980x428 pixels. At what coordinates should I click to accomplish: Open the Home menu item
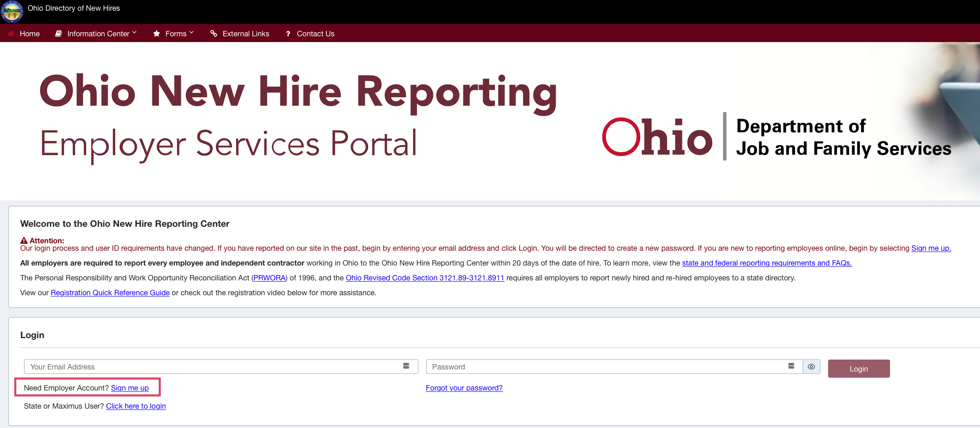(24, 34)
